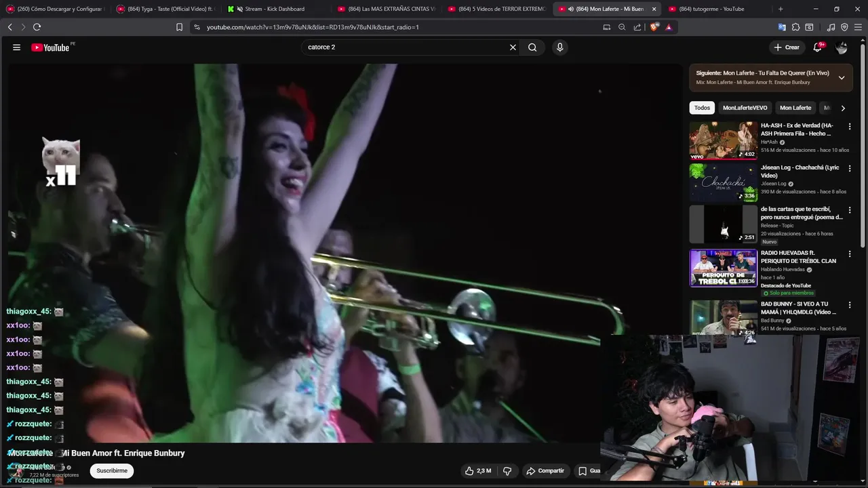The height and width of the screenshot is (488, 868).
Task: Like the video with 2,3 M likes
Action: point(478,470)
